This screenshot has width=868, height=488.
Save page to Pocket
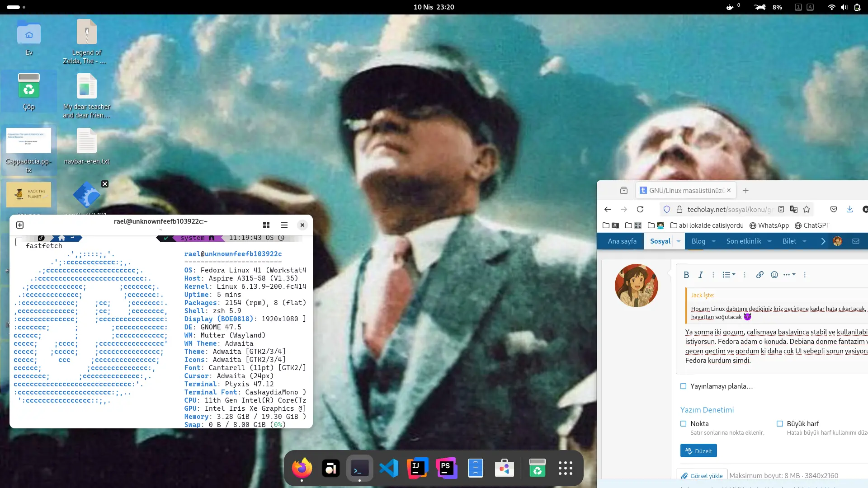tap(834, 209)
